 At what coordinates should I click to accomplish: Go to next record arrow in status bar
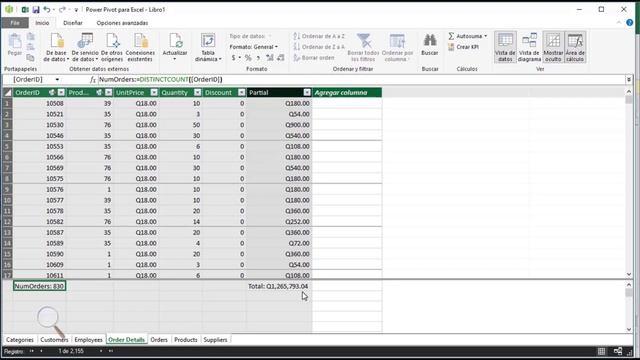101,351
